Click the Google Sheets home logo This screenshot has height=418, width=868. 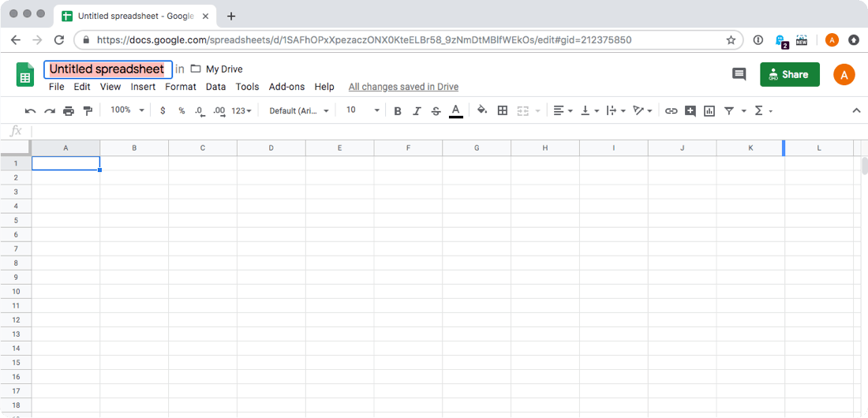pyautogui.click(x=25, y=74)
